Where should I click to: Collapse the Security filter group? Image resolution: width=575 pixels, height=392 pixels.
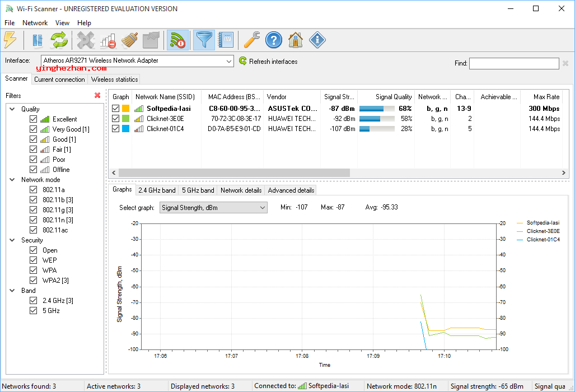(x=12, y=240)
